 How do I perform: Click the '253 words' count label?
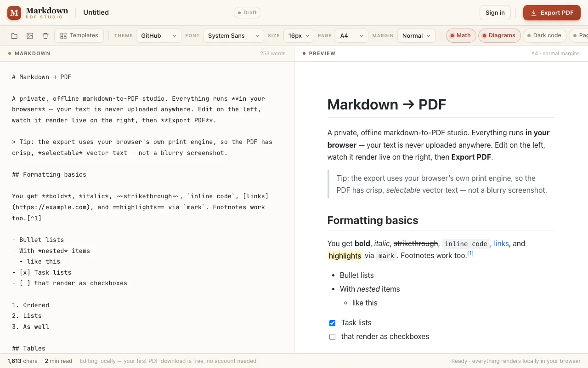coord(273,53)
